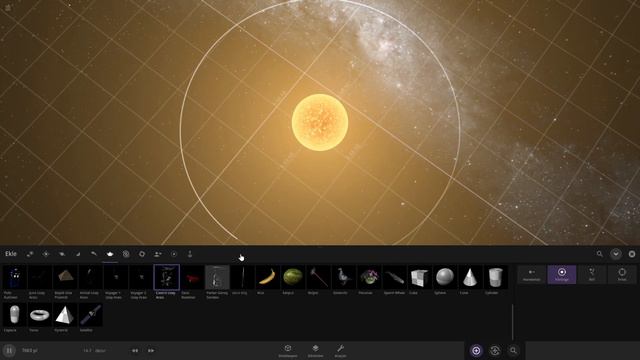This screenshot has height=360, width=640.
Task: Select the Parker Solar Probe thumbnail
Action: click(217, 277)
